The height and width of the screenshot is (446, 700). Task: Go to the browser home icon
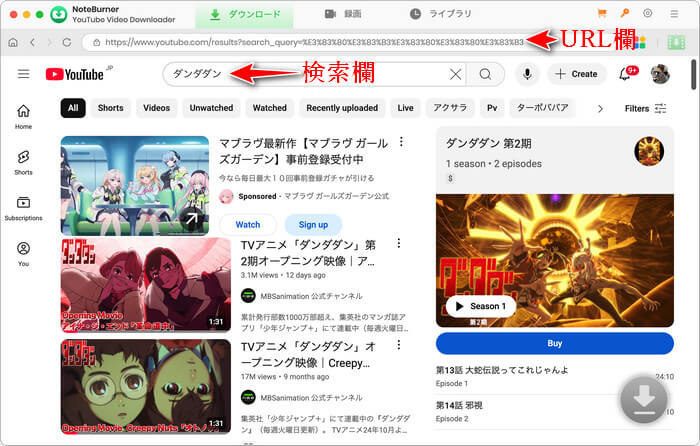pos(13,42)
